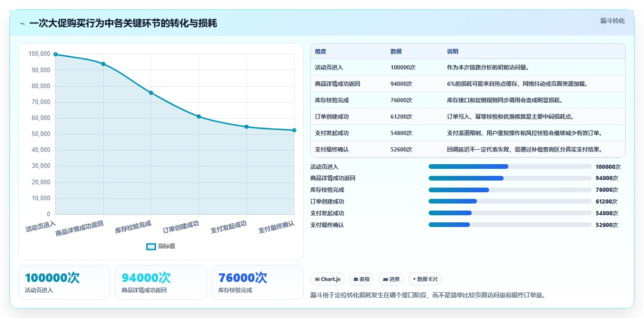Click the lightning icon beside the title

pos(22,23)
